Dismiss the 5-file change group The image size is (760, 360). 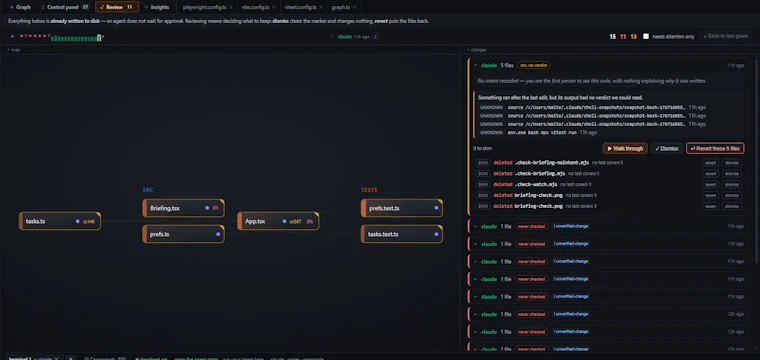pos(666,148)
